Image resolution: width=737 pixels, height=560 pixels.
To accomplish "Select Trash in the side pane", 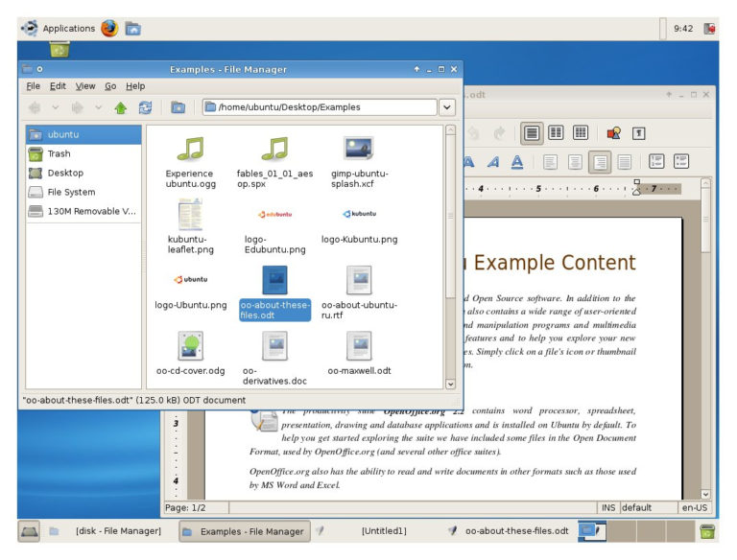I will pos(83,153).
